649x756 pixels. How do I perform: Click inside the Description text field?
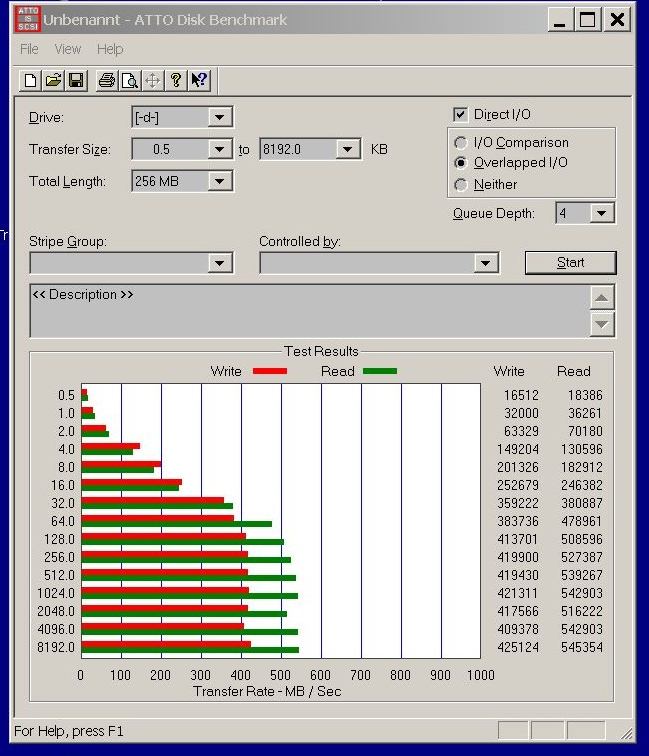click(310, 311)
